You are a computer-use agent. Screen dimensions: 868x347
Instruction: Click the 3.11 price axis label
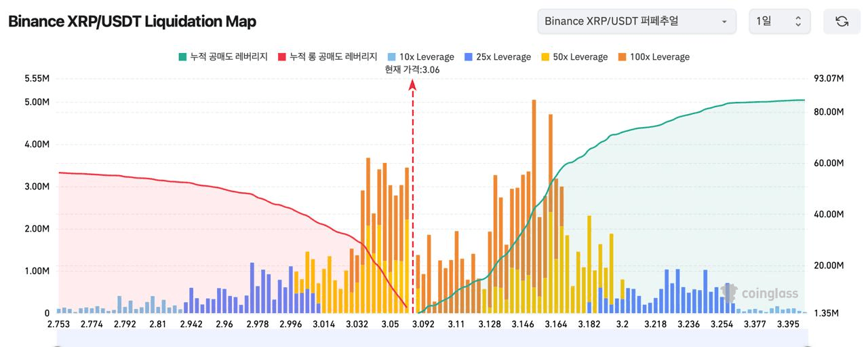pos(456,324)
